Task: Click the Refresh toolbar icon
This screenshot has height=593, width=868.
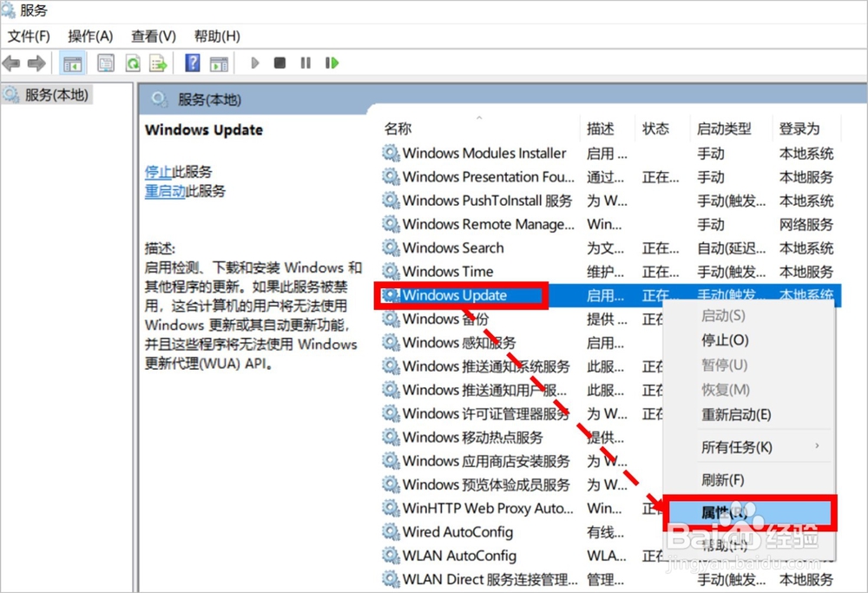Action: [133, 63]
